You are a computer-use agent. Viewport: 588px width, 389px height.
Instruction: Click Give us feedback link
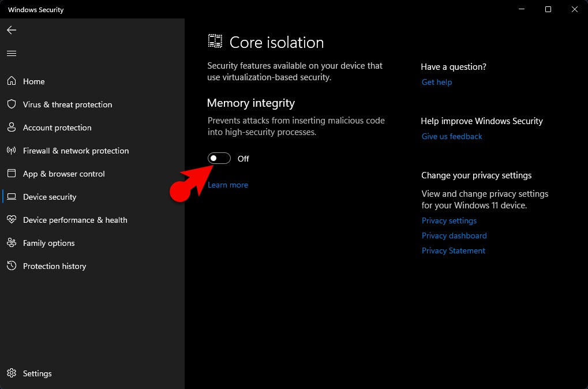click(452, 137)
